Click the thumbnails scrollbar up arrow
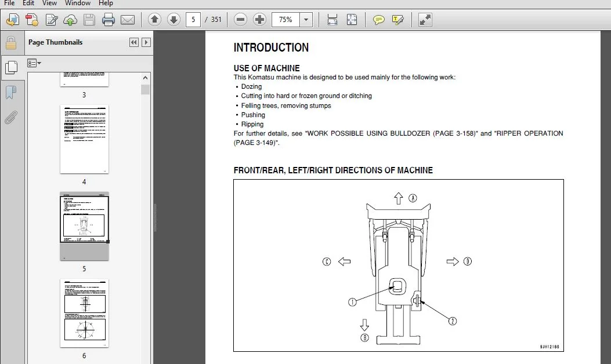Image resolution: width=611 pixels, height=364 pixels. [145, 78]
